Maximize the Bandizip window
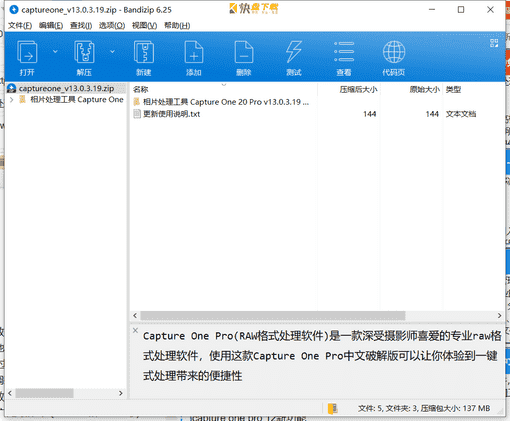This screenshot has width=510, height=421. click(461, 10)
